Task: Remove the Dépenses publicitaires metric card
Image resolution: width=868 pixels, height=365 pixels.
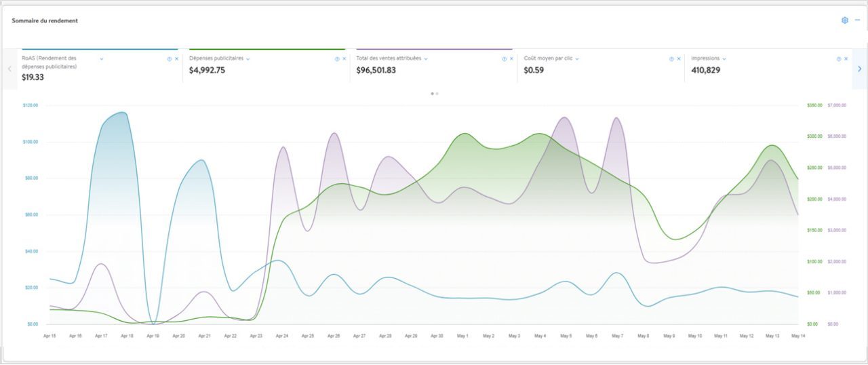Action: (344, 59)
